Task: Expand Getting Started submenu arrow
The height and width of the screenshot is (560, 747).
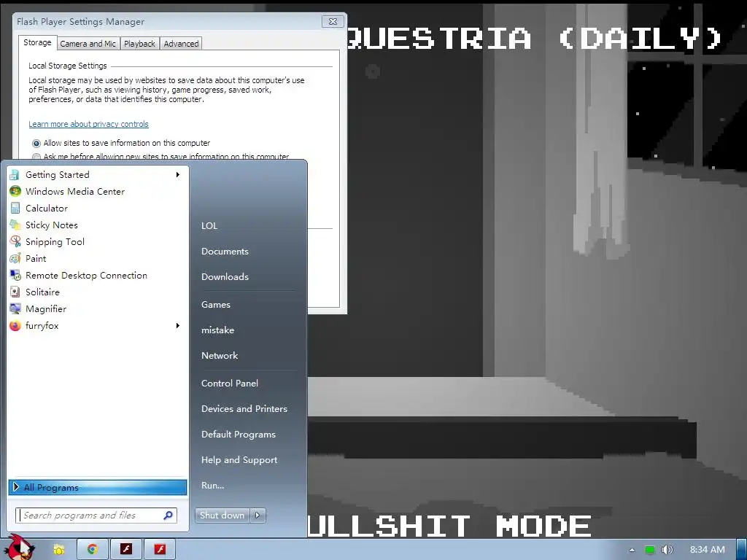Action: coord(178,175)
